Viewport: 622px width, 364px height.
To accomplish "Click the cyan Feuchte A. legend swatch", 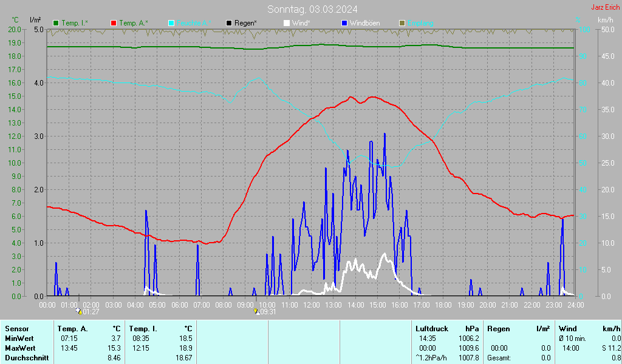I will [171, 24].
